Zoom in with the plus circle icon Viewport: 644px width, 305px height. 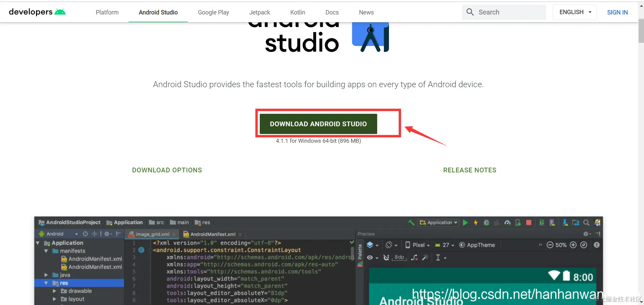[573, 245]
